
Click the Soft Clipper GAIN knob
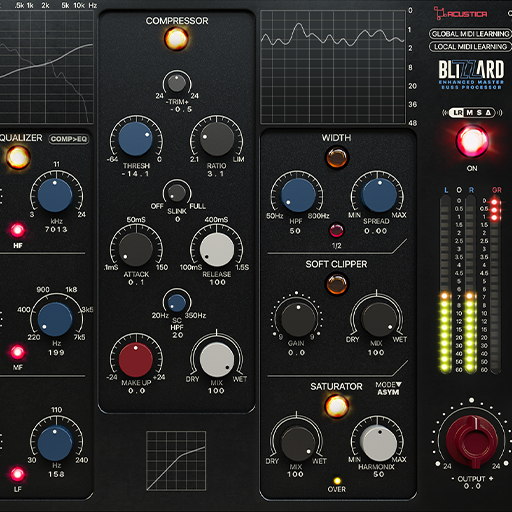click(298, 319)
